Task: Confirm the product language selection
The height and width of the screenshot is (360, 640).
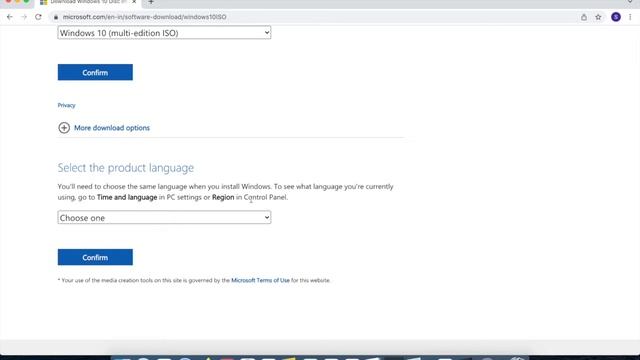Action: pos(95,257)
